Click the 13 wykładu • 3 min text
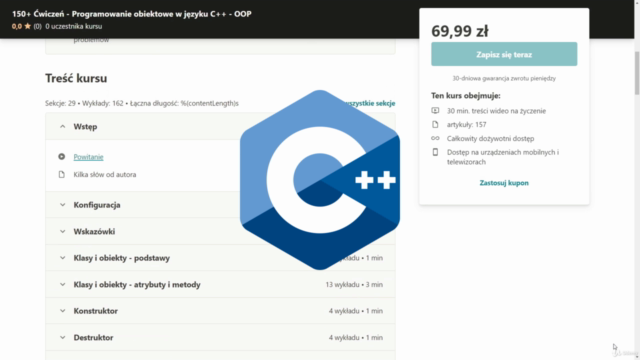This screenshot has height=360, width=640. point(354,284)
